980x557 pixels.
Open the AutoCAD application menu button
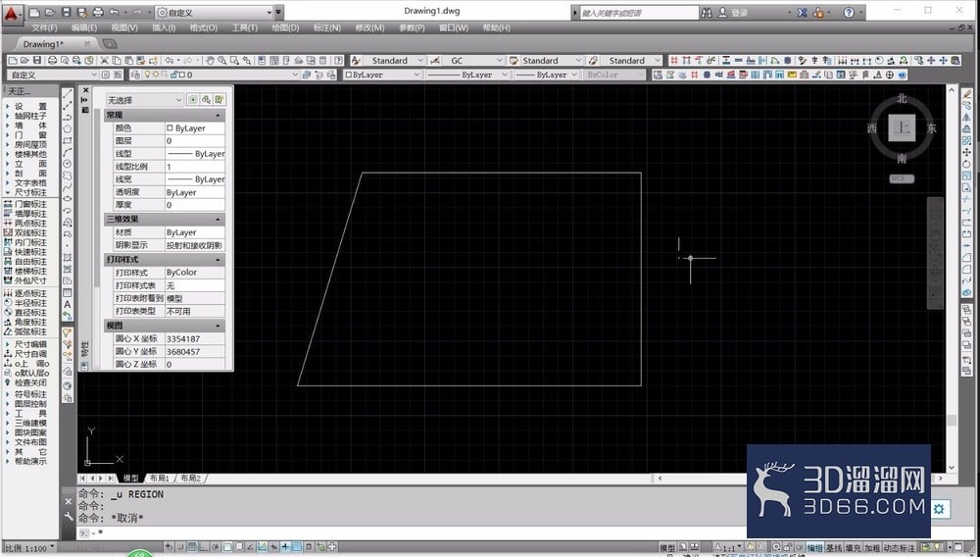click(12, 13)
